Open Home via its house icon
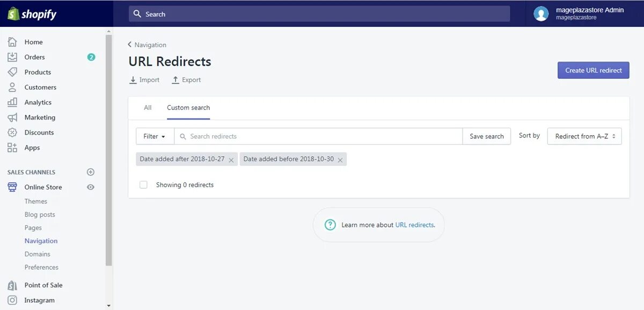The image size is (644, 310). click(12, 42)
